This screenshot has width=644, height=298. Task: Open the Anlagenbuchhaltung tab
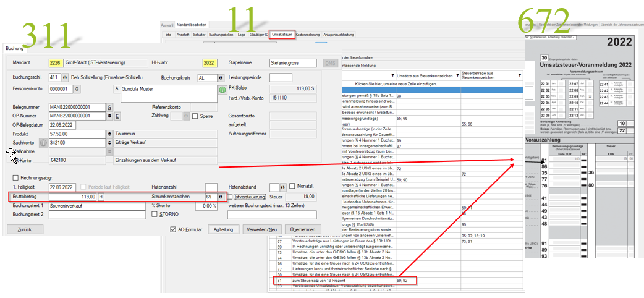pos(338,35)
